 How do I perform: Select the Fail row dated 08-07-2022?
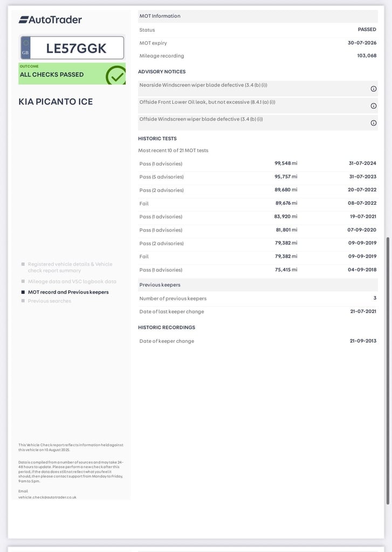(x=258, y=203)
